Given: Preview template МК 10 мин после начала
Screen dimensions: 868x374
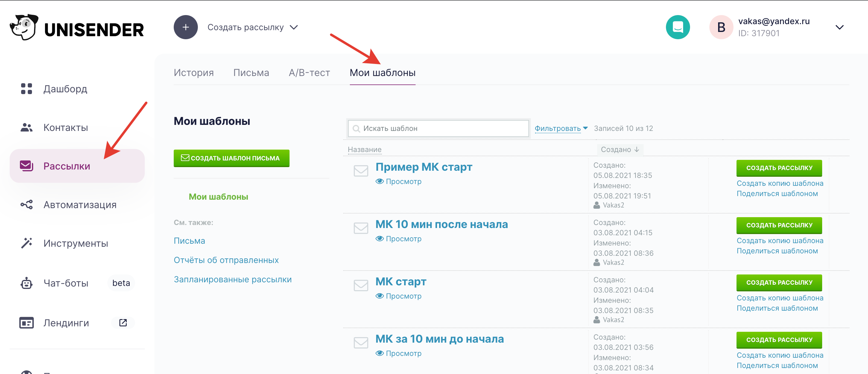Looking at the screenshot, I should pos(399,239).
